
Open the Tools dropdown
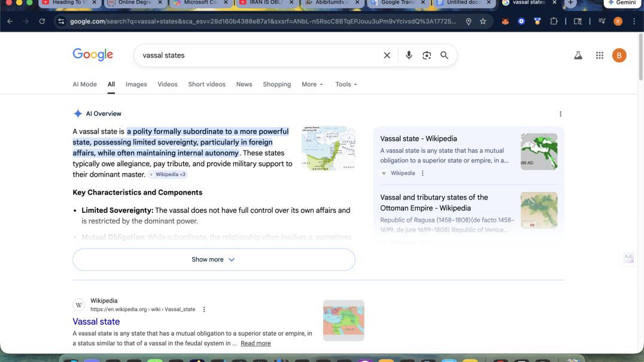pos(346,85)
